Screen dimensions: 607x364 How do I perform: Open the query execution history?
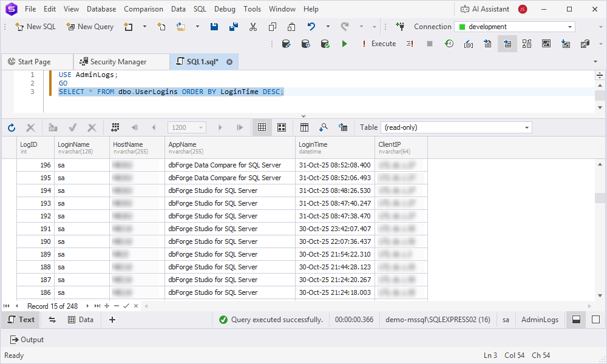coord(447,44)
